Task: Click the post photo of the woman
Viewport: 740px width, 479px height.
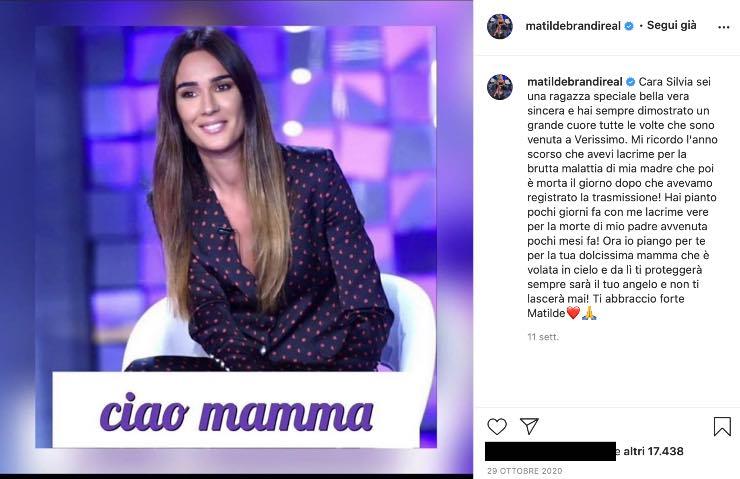Action: [x=236, y=198]
